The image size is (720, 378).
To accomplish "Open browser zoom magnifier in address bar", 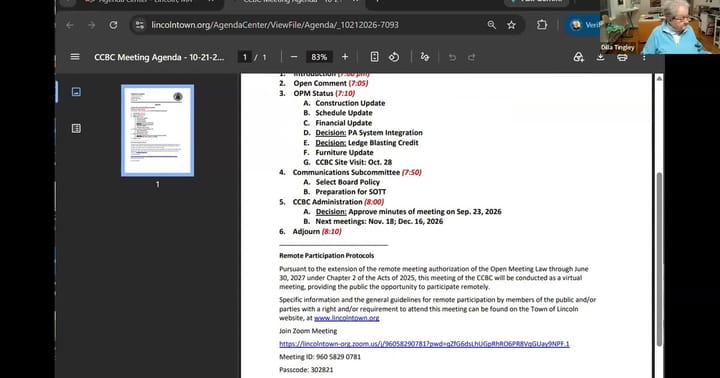I will click(491, 25).
